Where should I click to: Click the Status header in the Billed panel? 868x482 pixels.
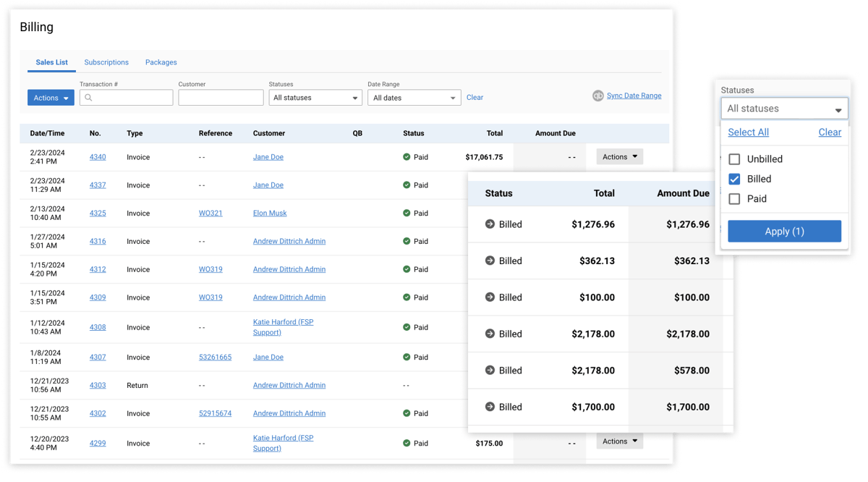tap(498, 193)
